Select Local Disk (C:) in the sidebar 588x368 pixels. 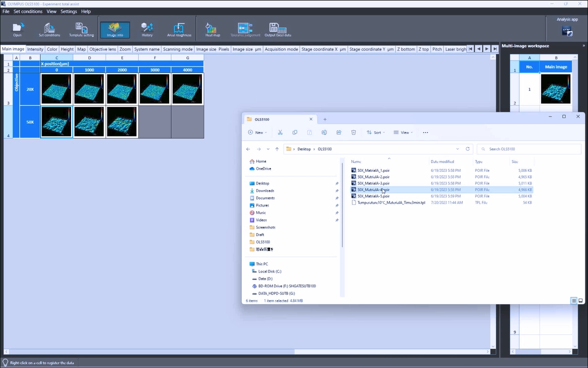(x=269, y=271)
